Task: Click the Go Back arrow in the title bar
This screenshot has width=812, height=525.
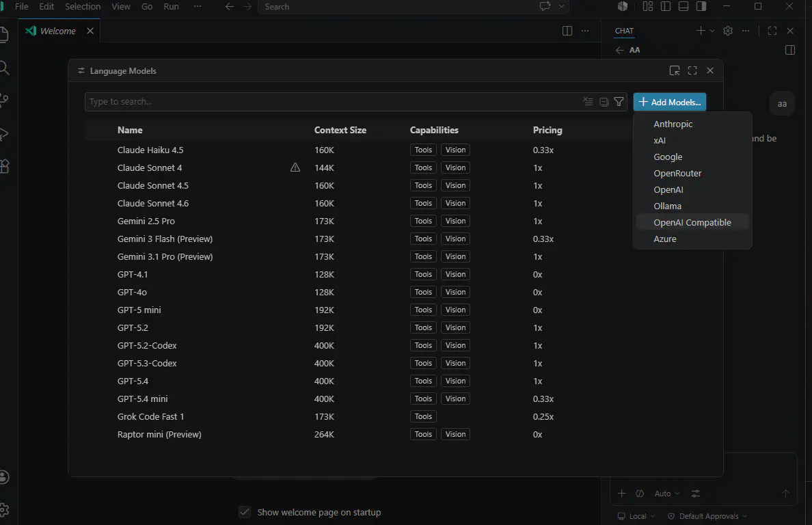Action: [x=230, y=7]
